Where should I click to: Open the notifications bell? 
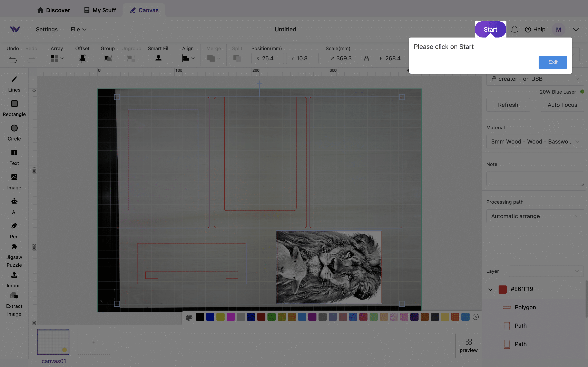514,29
